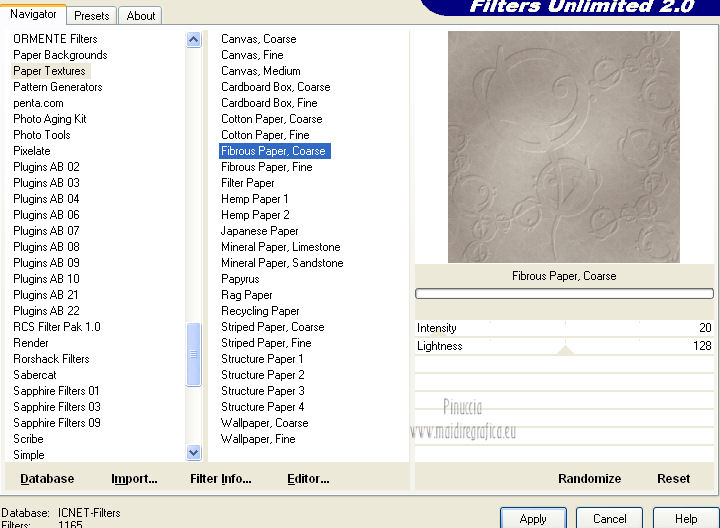This screenshot has width=720, height=528.
Task: Select ORMENTE Filters category
Action: pos(55,39)
